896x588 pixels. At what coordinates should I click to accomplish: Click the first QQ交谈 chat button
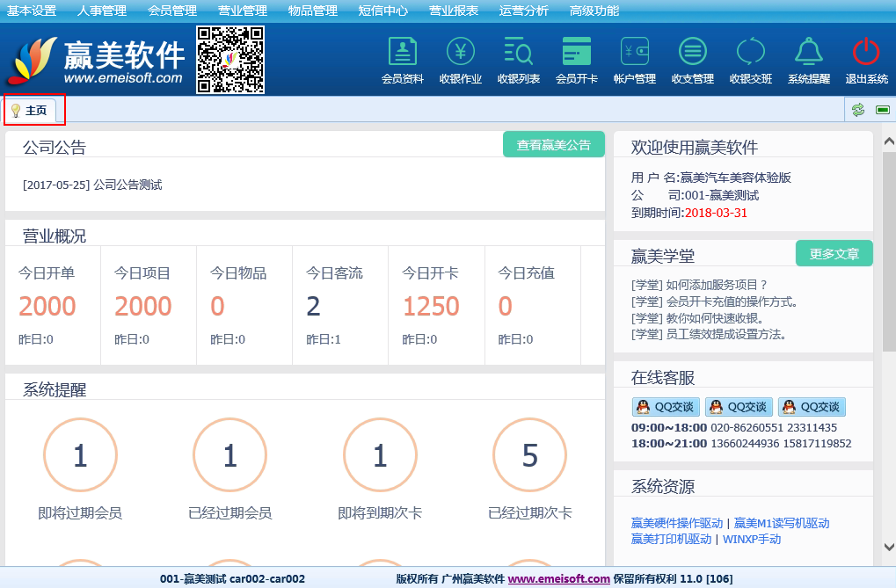666,407
